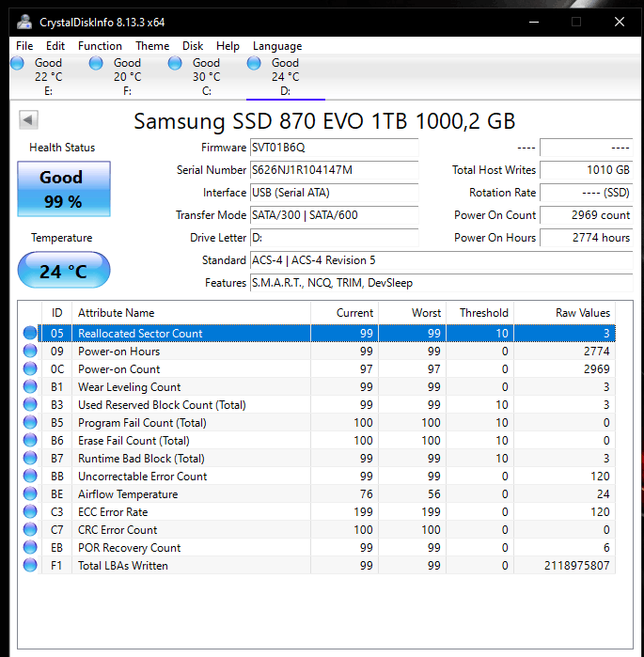This screenshot has width=644, height=657.
Task: Click the ID column header
Action: (57, 313)
